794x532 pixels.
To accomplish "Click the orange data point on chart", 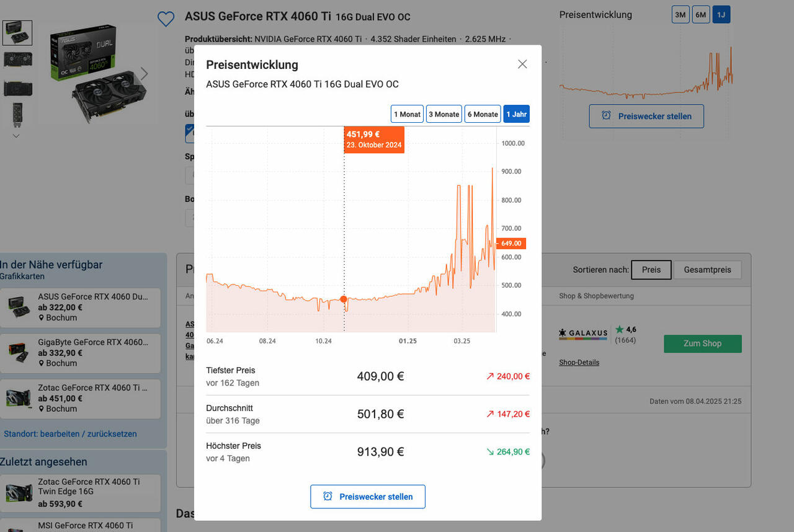I will [344, 299].
